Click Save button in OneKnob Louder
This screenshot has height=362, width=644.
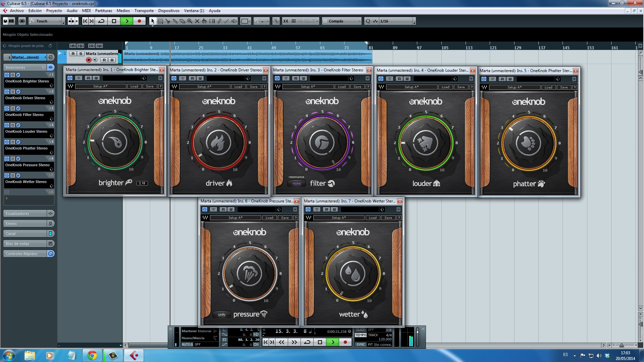tap(461, 87)
